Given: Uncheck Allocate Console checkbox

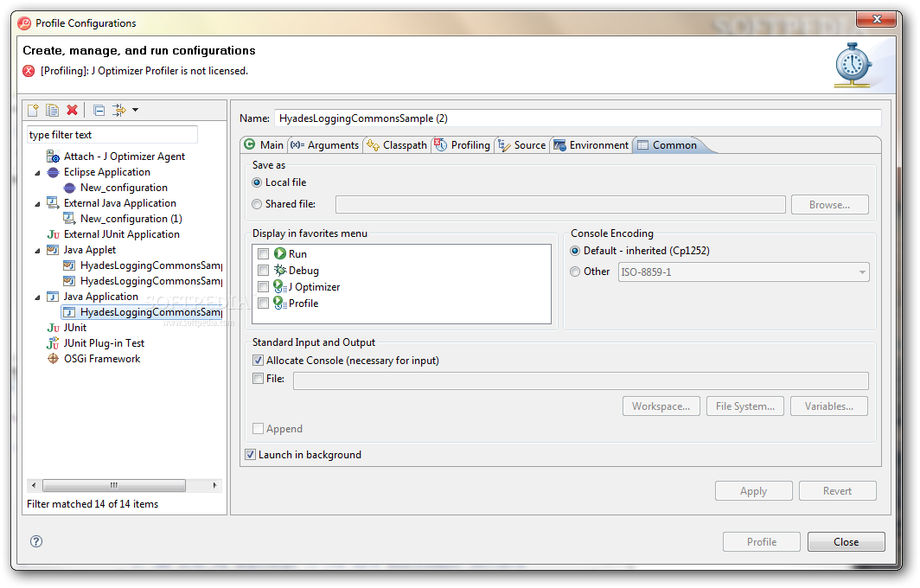Looking at the screenshot, I should click(x=259, y=361).
